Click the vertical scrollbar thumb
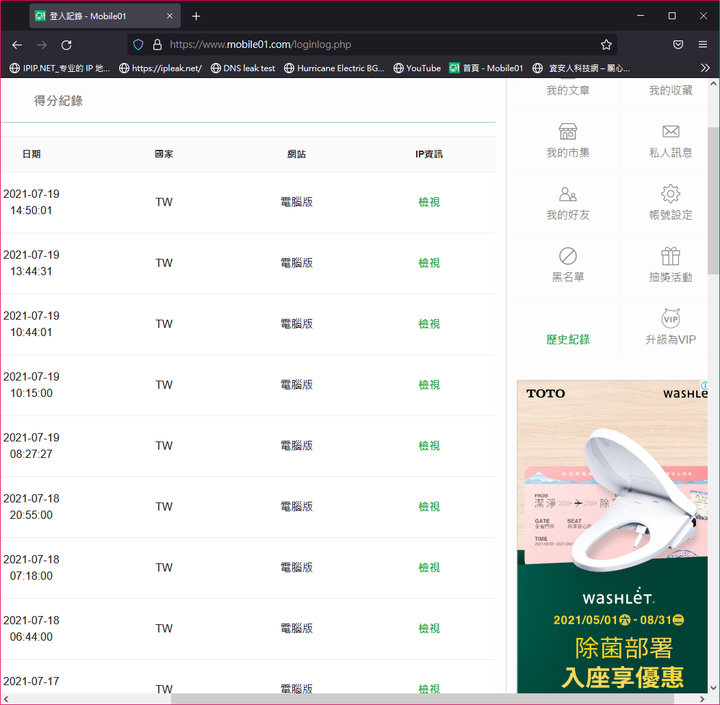Image resolution: width=720 pixels, height=705 pixels. point(713,200)
